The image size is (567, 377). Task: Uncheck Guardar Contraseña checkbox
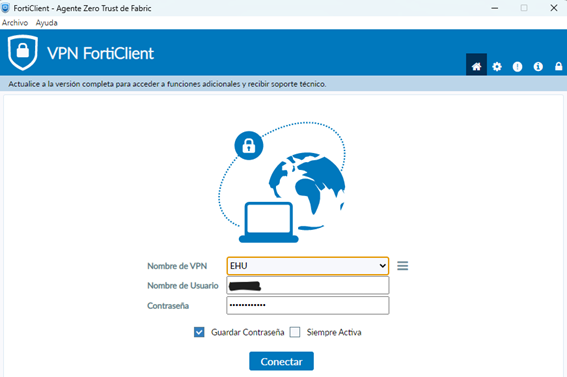tap(199, 332)
